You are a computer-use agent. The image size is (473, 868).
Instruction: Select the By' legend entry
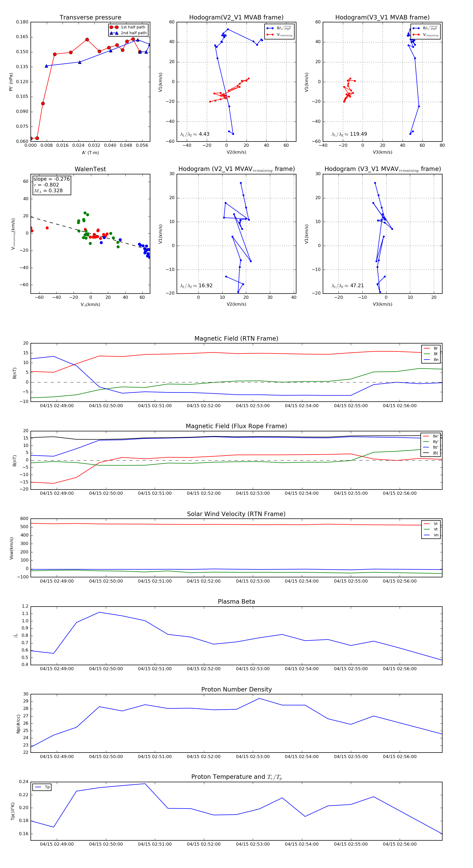[x=431, y=442]
